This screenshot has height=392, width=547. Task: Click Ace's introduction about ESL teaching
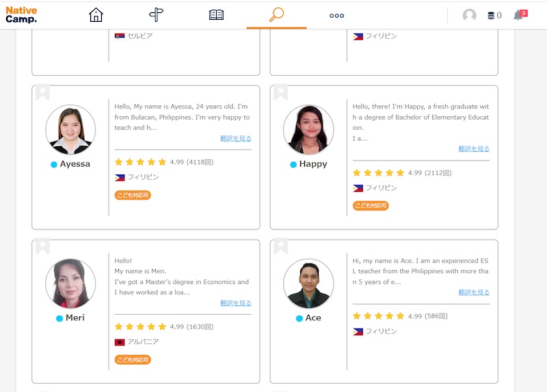point(421,271)
